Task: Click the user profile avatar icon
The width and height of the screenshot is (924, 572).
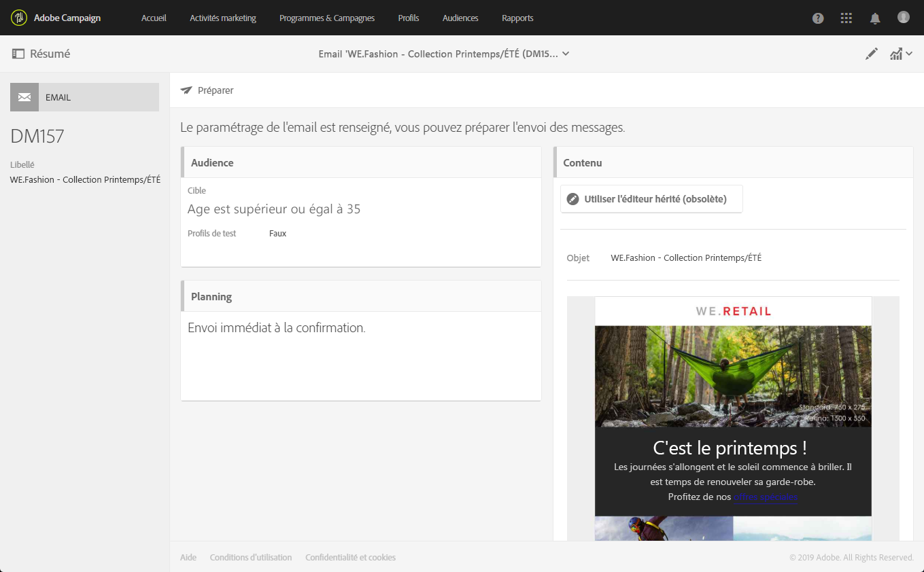Action: click(x=904, y=18)
